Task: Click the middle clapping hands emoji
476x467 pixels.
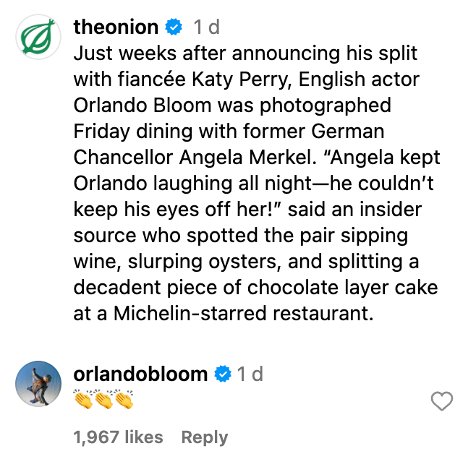Action: pos(104,399)
